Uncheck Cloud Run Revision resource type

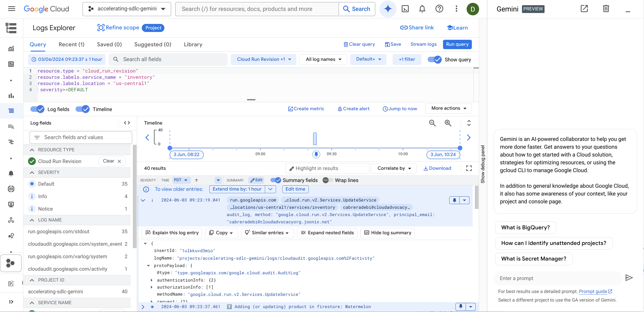pyautogui.click(x=32, y=161)
